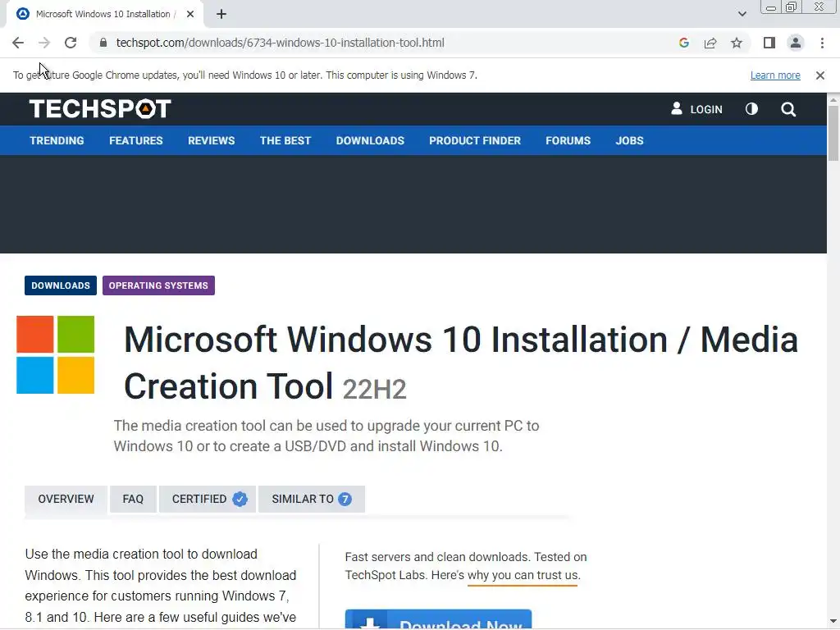
Task: Toggle dark mode with the contrast icon
Action: pos(751,109)
